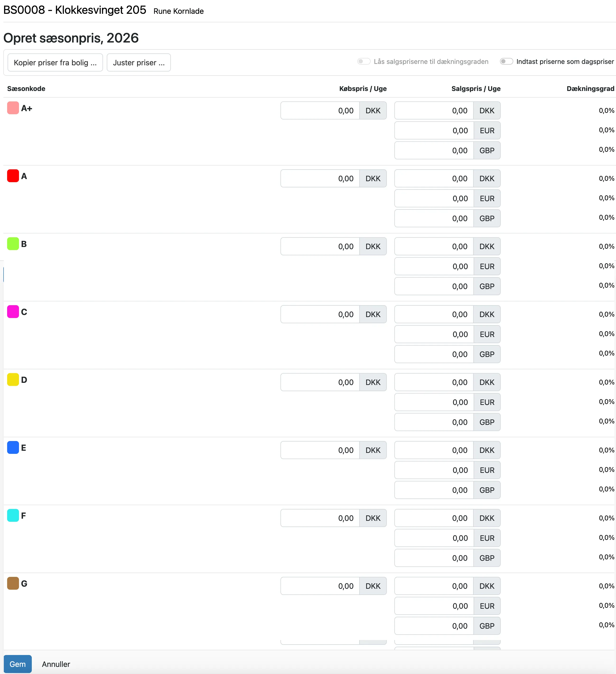Click the yellow season D color swatch
This screenshot has width=616, height=674.
13,380
